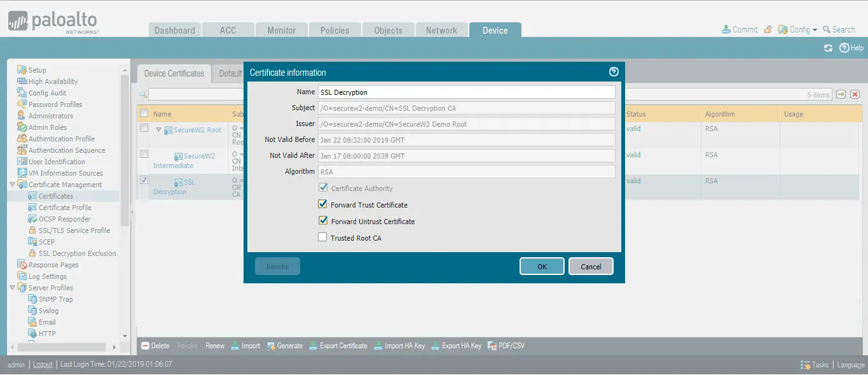
Task: Switch to the Policies tab
Action: tap(334, 31)
